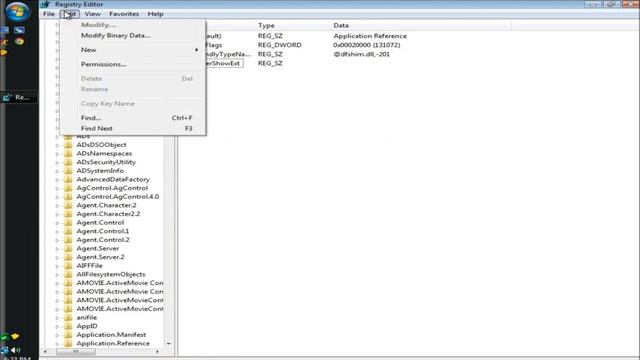640x360 pixels.
Task: Click the round multicolored quick launch icon
Action: click(19, 41)
